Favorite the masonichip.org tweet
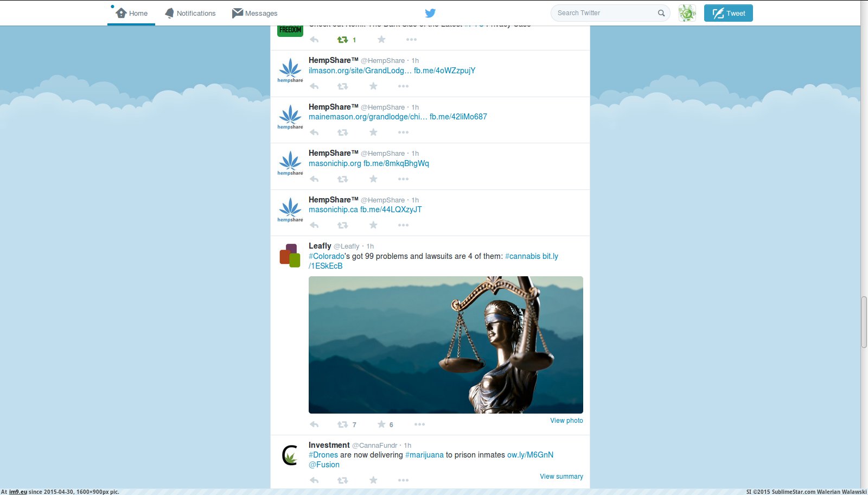This screenshot has width=868, height=495. [373, 179]
